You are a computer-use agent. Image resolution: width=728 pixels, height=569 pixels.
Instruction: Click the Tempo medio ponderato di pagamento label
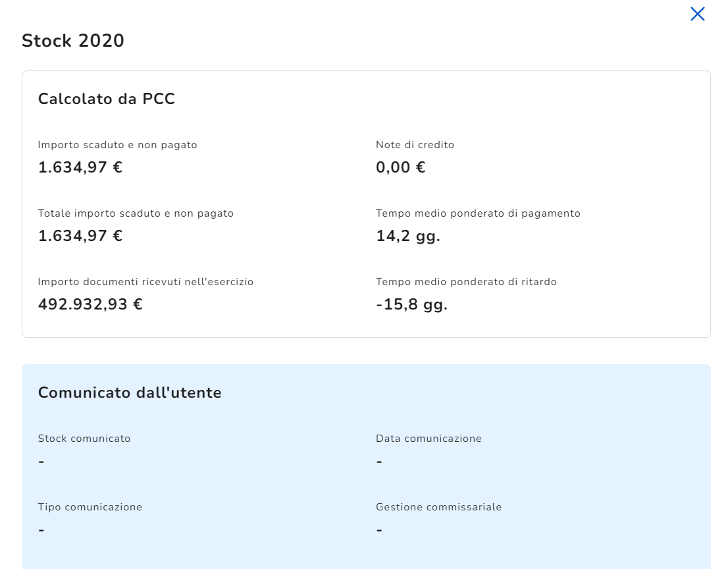click(x=478, y=213)
